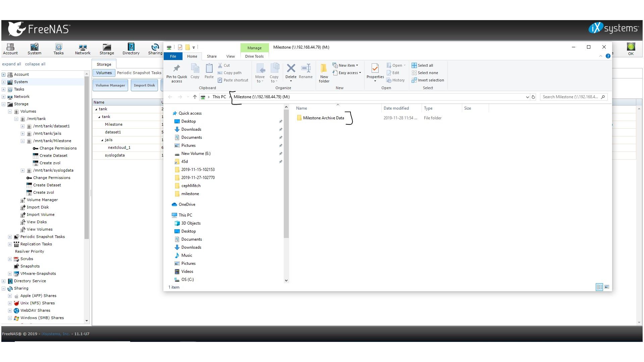
Task: Click the Paste icon in Clipboard group
Action: (209, 71)
